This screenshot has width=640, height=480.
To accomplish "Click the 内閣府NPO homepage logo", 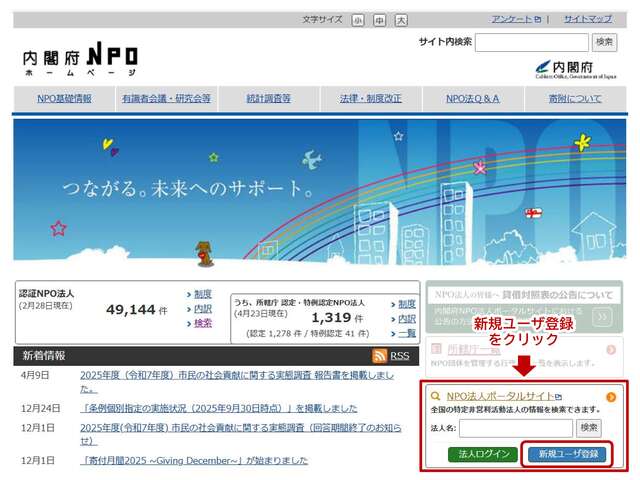I will (80, 58).
